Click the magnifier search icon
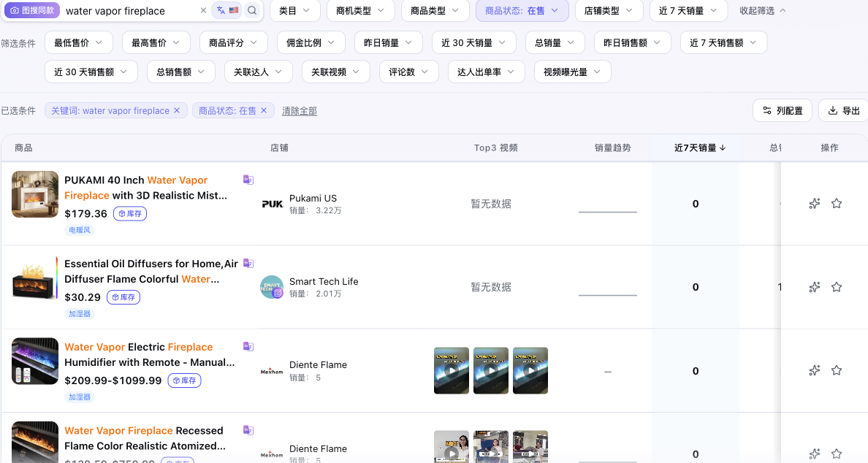 pos(252,10)
